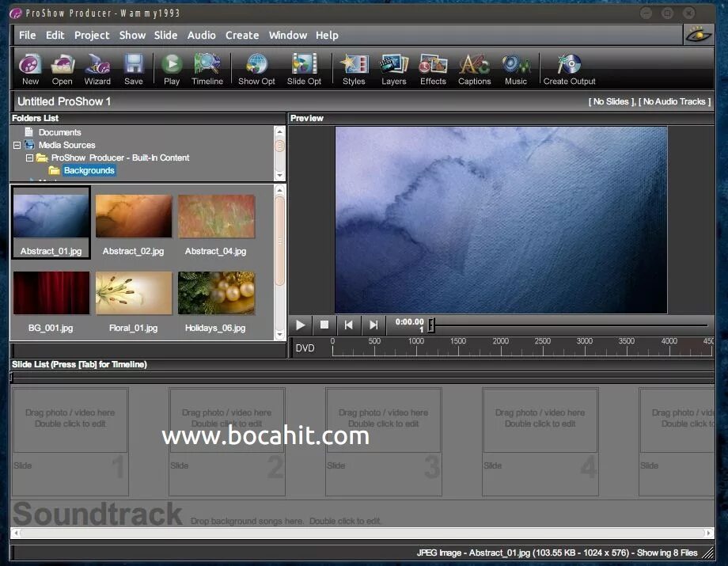
Task: Open the Audio menu
Action: tap(201, 35)
